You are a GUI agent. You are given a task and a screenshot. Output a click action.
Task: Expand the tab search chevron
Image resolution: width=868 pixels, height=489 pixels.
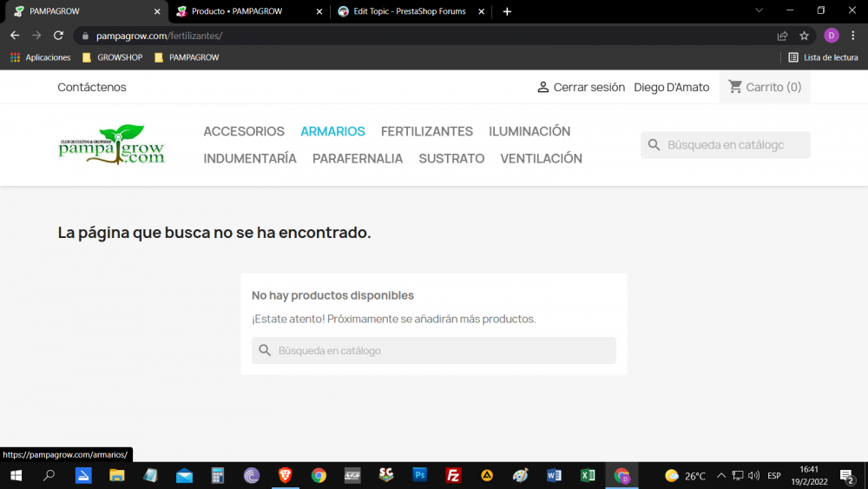[759, 10]
